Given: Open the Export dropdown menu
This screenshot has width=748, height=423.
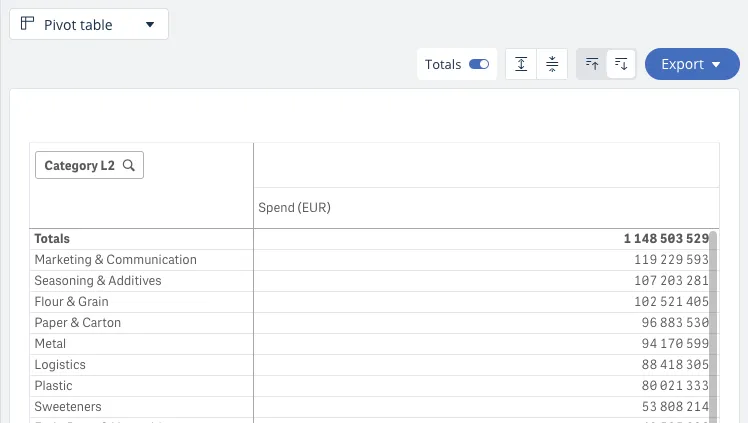Looking at the screenshot, I should pos(692,64).
